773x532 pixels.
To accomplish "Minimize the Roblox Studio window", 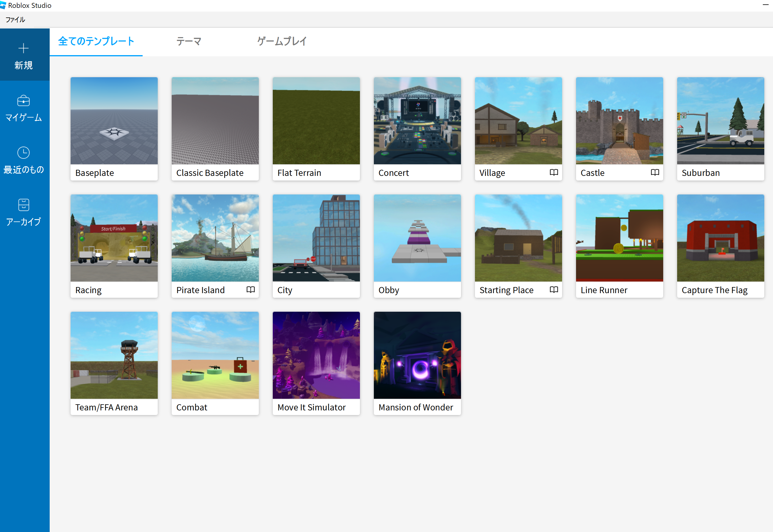I will (x=766, y=5).
